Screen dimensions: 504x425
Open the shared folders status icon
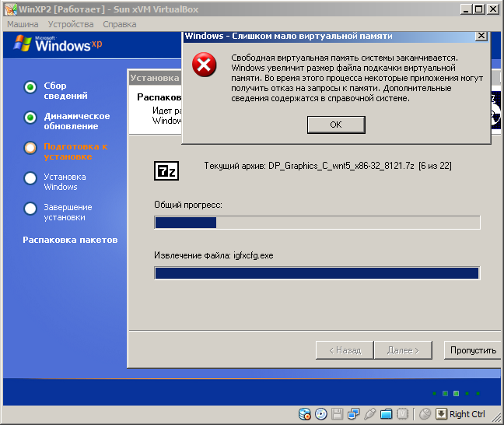386,414
